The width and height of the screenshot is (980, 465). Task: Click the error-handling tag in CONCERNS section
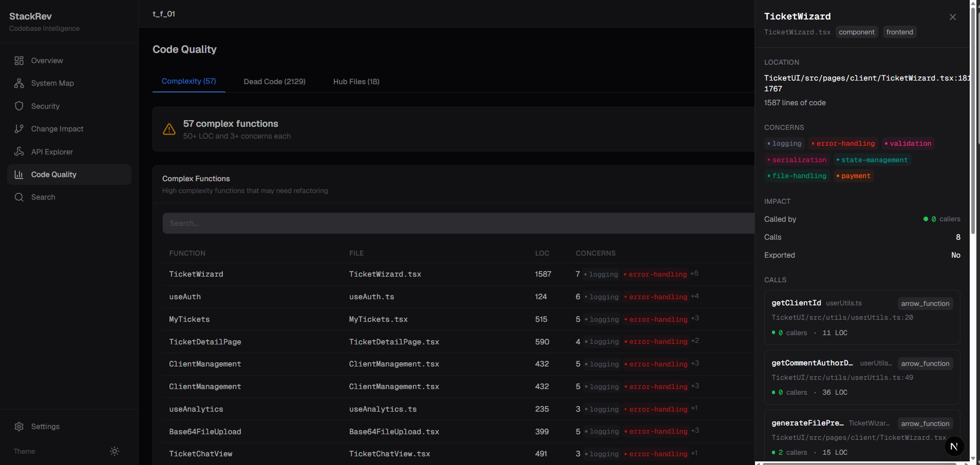pyautogui.click(x=843, y=144)
